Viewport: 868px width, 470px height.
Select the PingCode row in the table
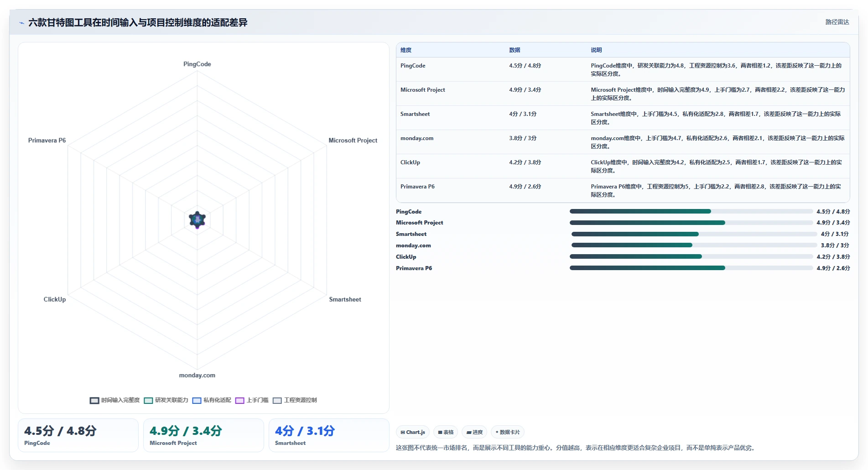point(623,69)
